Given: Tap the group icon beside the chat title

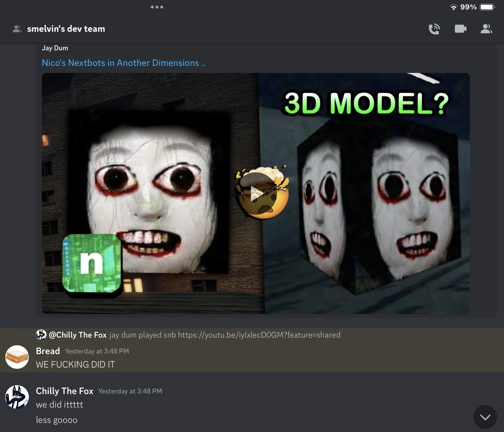Looking at the screenshot, I should 17,29.
